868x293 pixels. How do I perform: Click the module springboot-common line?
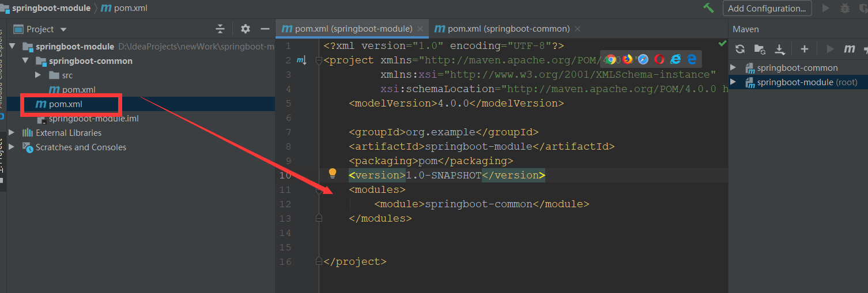click(x=482, y=204)
